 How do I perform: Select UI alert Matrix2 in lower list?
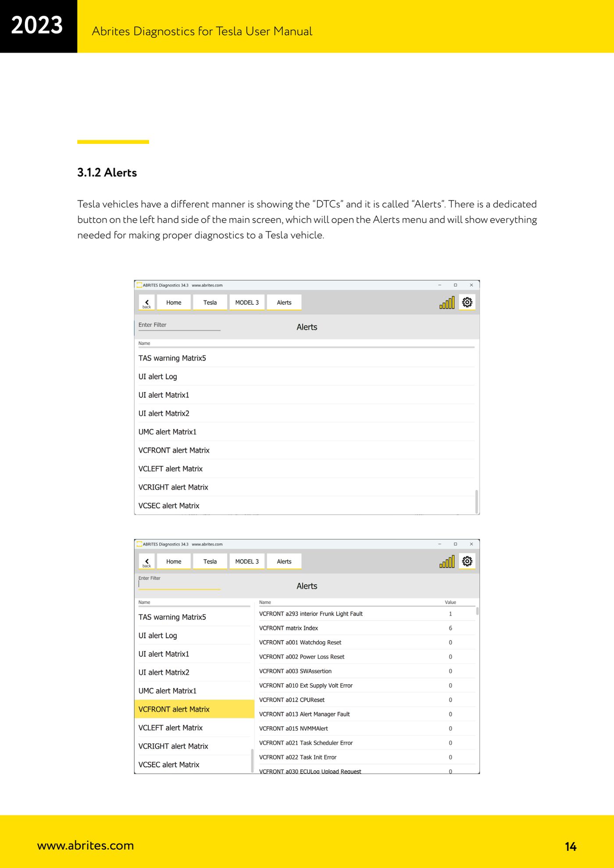[194, 672]
